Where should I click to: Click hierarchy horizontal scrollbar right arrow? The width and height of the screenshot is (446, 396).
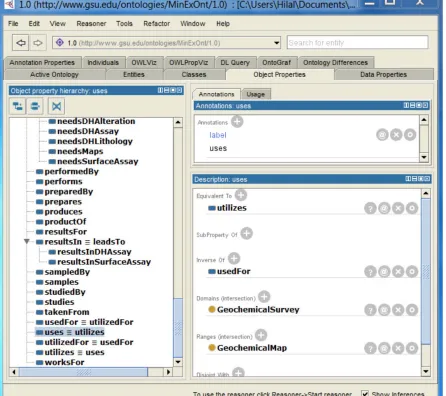click(x=169, y=372)
